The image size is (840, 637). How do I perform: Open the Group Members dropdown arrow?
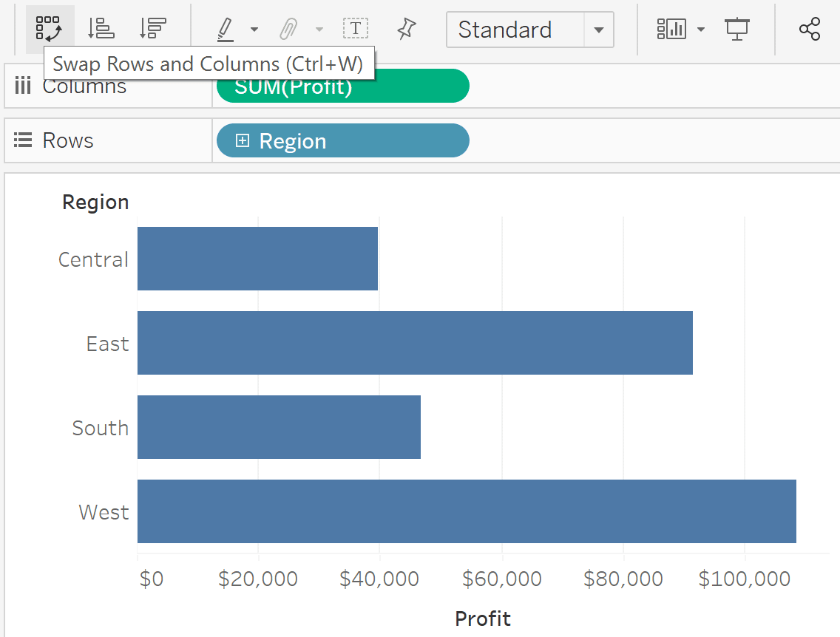click(319, 30)
